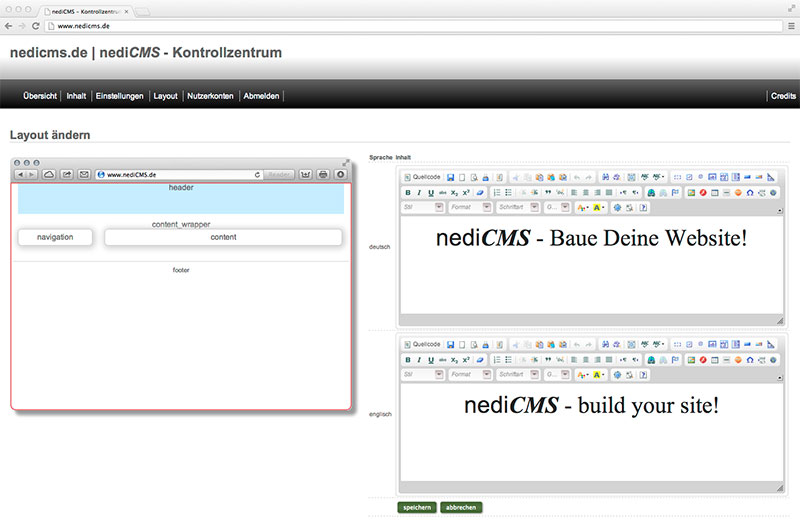Click Paste from Word icon in deutsch editor
Viewport: 800px width, 530px height.
coord(563,178)
